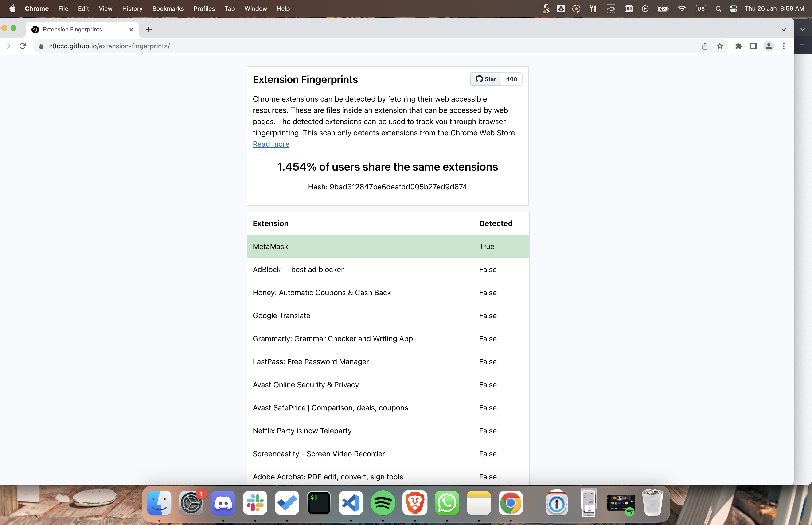Open a new tab
The width and height of the screenshot is (812, 525).
click(149, 30)
